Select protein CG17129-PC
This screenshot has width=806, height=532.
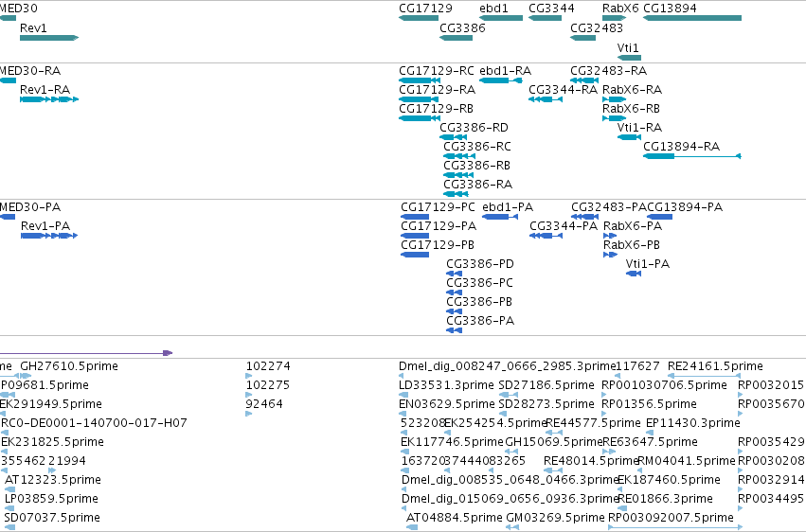[x=415, y=217]
